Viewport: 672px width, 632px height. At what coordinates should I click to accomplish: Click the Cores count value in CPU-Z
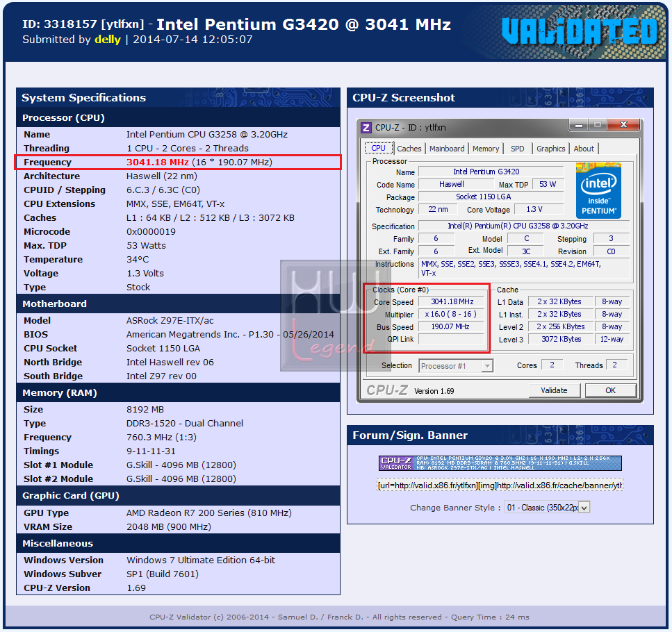click(x=553, y=365)
